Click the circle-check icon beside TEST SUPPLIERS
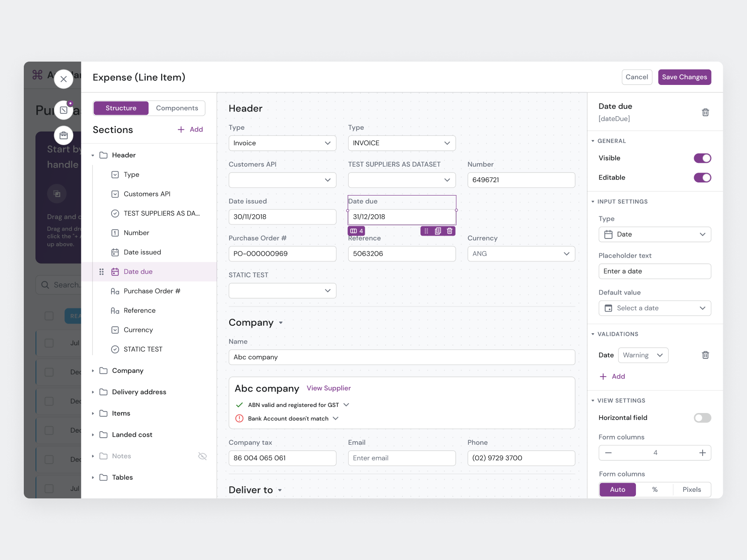 pyautogui.click(x=115, y=213)
